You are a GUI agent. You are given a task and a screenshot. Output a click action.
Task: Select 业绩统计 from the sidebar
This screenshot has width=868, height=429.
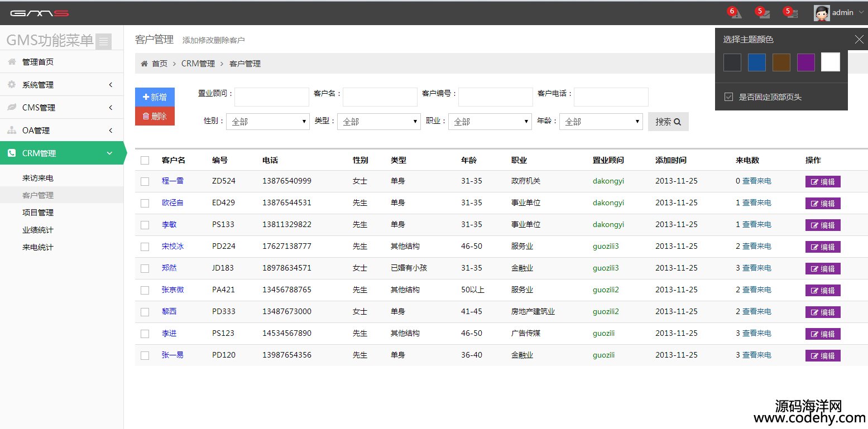(38, 230)
